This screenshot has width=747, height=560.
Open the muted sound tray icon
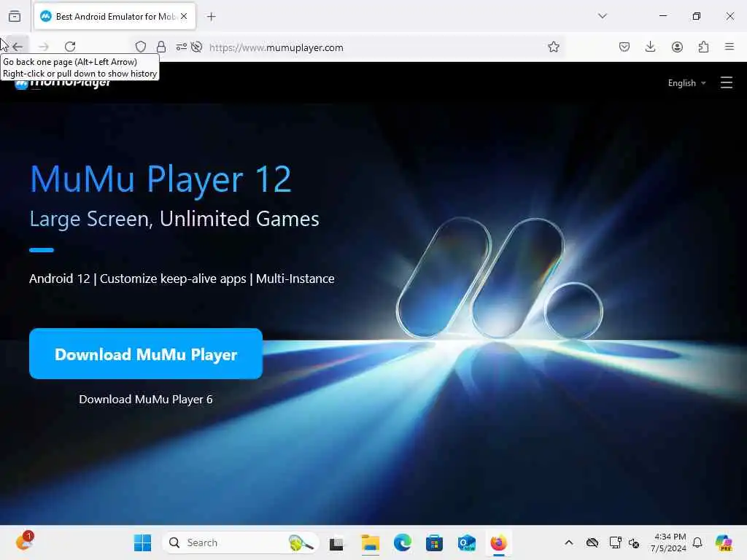click(x=634, y=542)
